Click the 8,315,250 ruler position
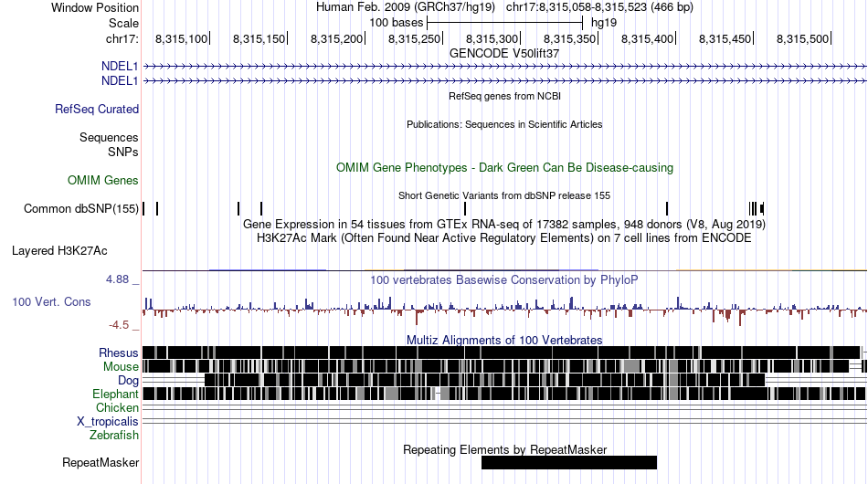868x484 pixels. point(414,38)
